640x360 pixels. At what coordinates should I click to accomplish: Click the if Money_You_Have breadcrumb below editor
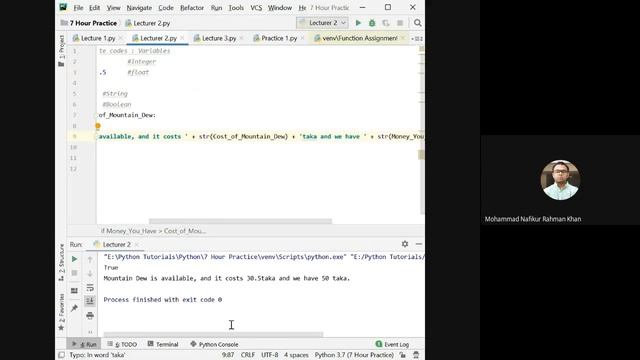(153, 231)
